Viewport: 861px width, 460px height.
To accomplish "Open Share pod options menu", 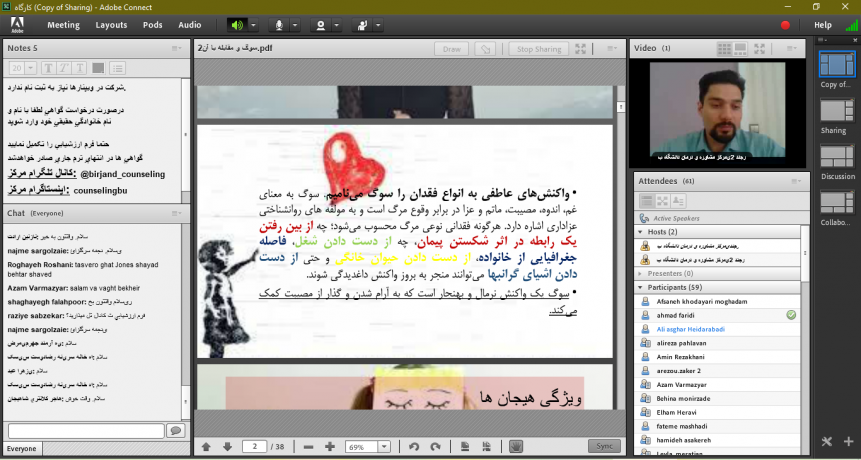I will [x=612, y=48].
